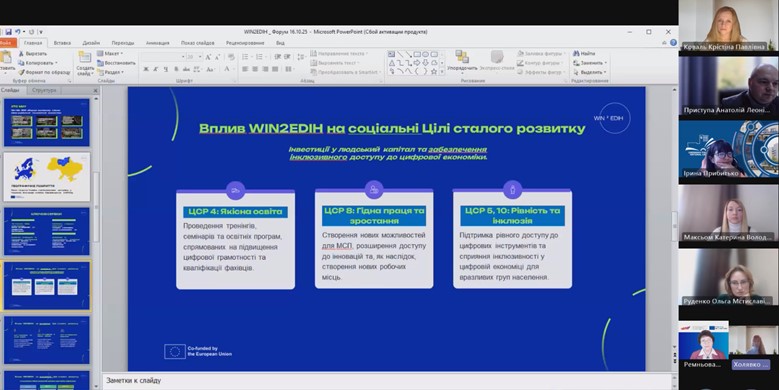Screen dimensions: 779x390
Task: Open Упорядочить arrange tool
Action: click(462, 61)
